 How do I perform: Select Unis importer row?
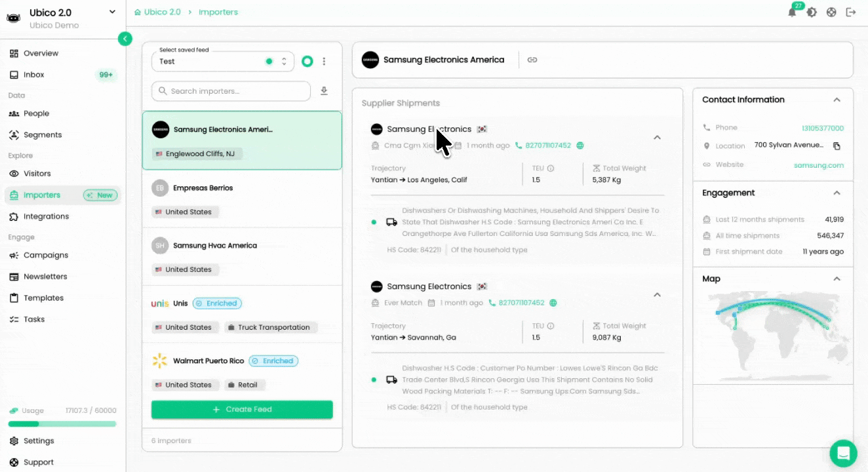(x=242, y=314)
